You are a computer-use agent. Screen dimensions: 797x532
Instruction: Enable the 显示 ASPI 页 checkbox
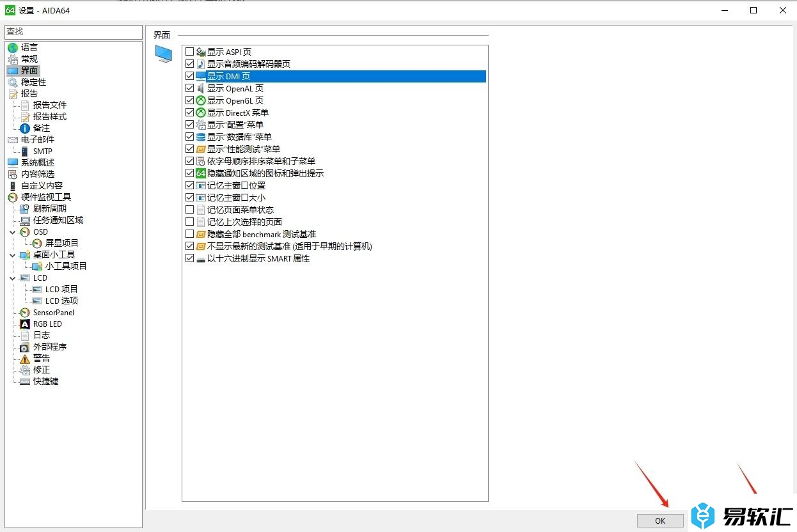(x=189, y=52)
